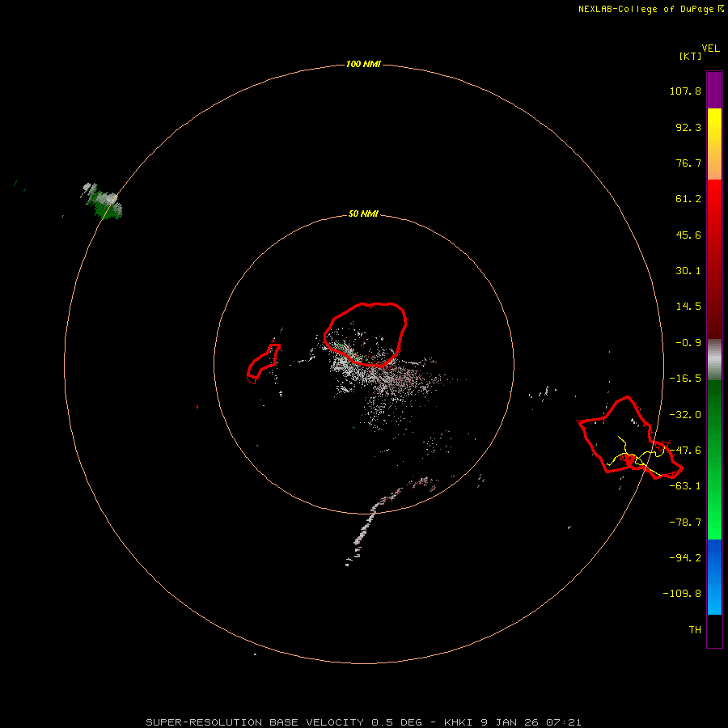Click the small red-outlined island to the west
This screenshot has width=728, height=728.
[x=263, y=363]
